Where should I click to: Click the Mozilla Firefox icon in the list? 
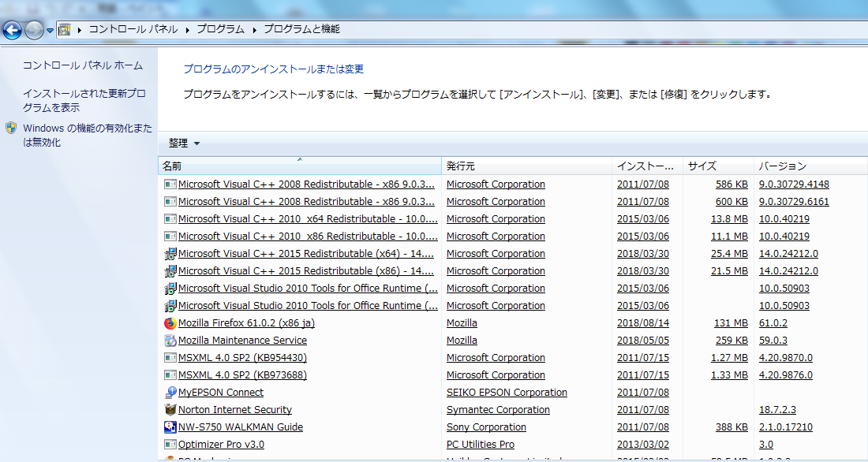click(x=170, y=323)
